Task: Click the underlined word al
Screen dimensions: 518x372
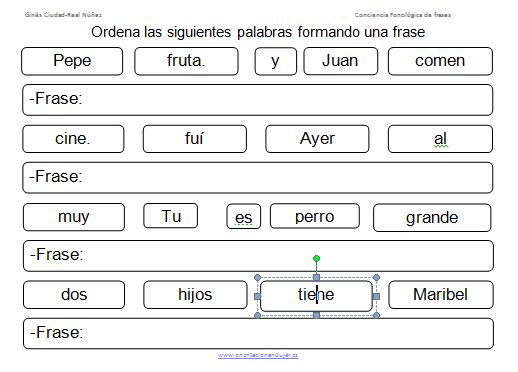Action: 440,139
